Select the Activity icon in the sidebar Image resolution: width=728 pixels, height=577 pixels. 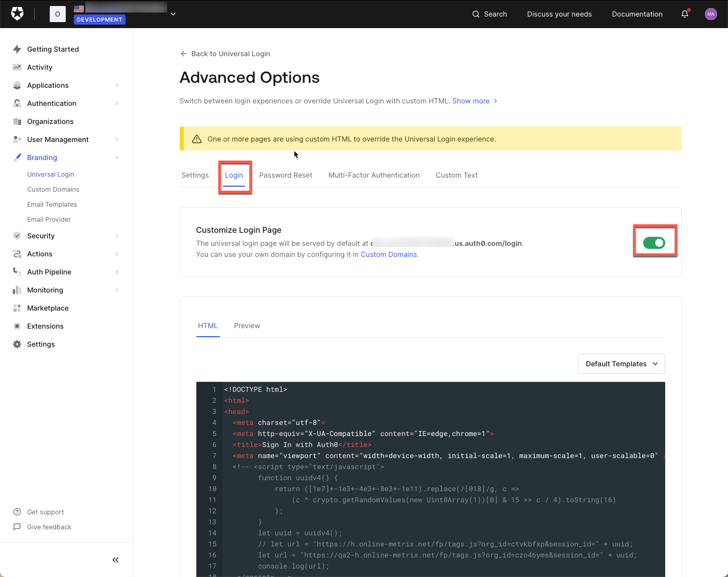coord(17,67)
